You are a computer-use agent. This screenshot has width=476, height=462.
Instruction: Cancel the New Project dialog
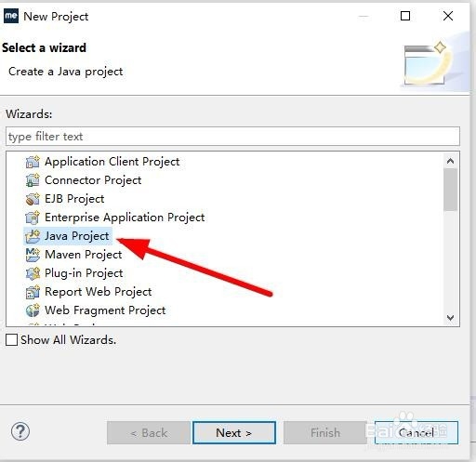pyautogui.click(x=416, y=432)
